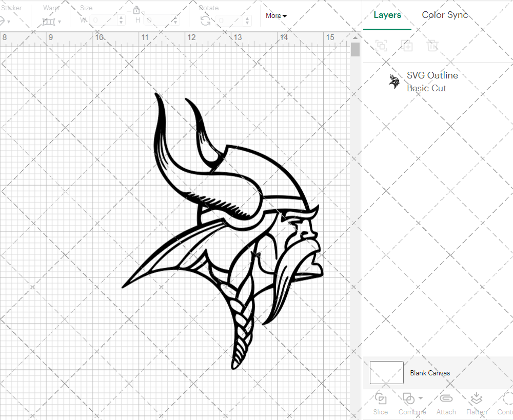
Task: Open the More dropdown menu
Action: [x=276, y=16]
